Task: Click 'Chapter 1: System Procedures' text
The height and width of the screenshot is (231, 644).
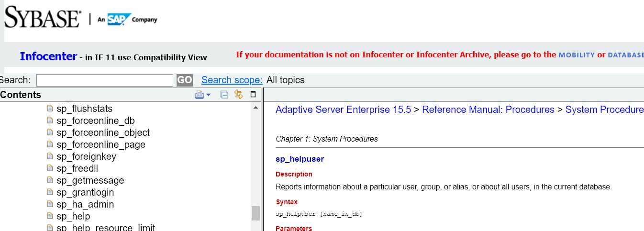Action: pyautogui.click(x=327, y=139)
